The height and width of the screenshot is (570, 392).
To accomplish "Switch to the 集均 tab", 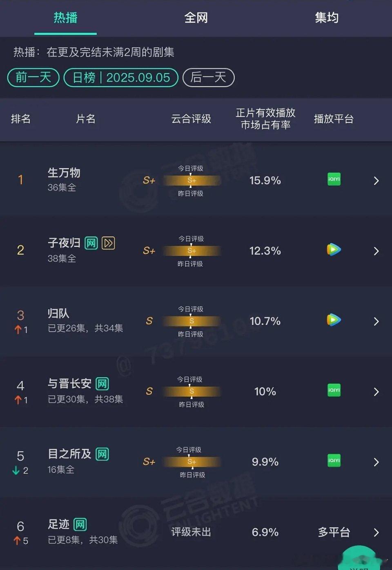I will click(327, 18).
